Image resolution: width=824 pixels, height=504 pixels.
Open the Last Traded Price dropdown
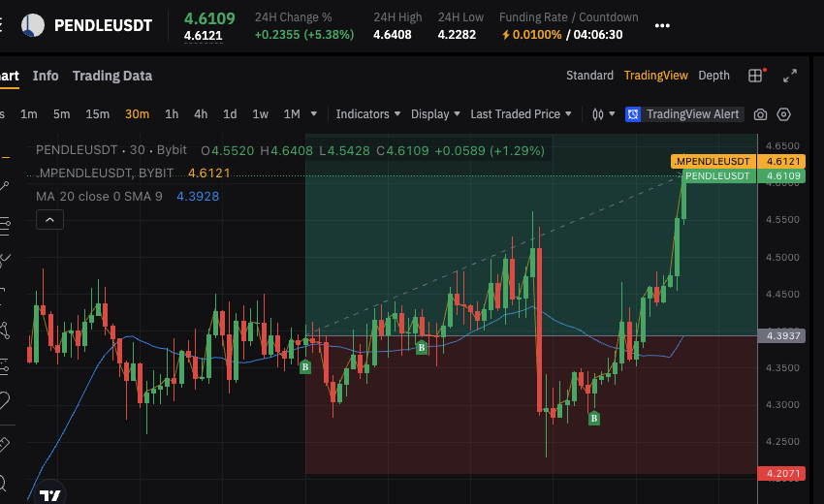521,114
